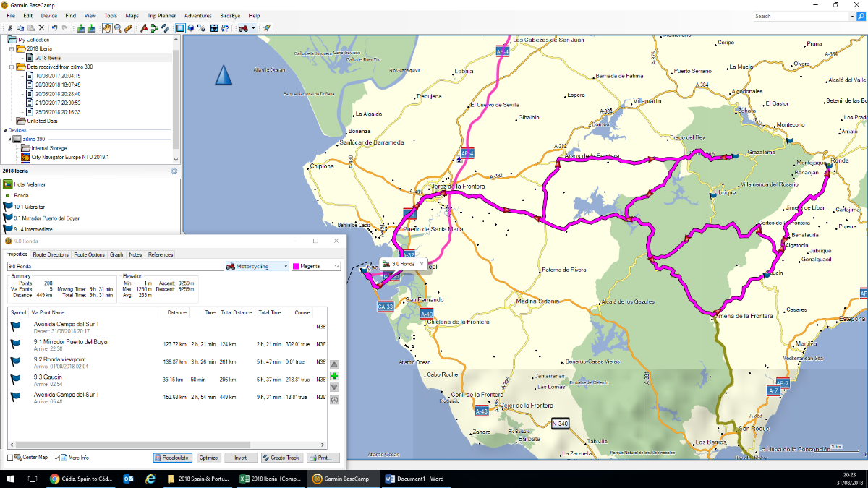Click the Undo arrow icon
Screen dimensions: 868x488
(55, 28)
